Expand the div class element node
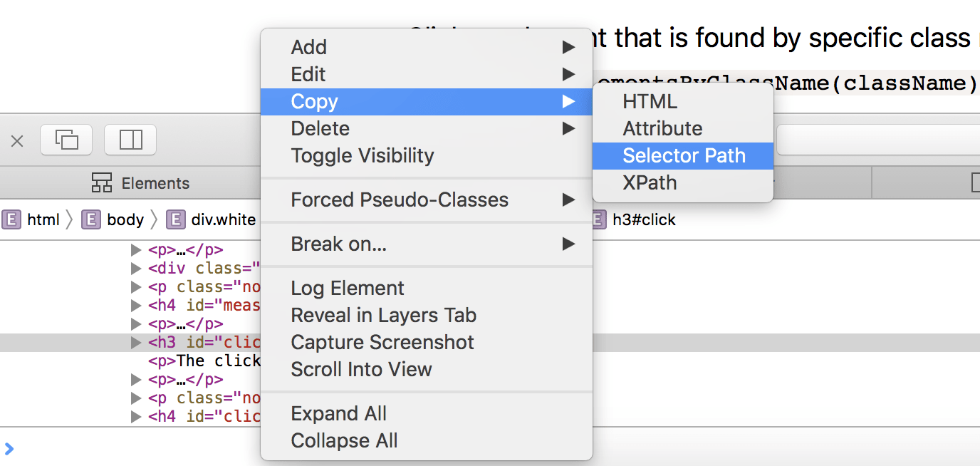Viewport: 980px width, 466px height. [136, 269]
